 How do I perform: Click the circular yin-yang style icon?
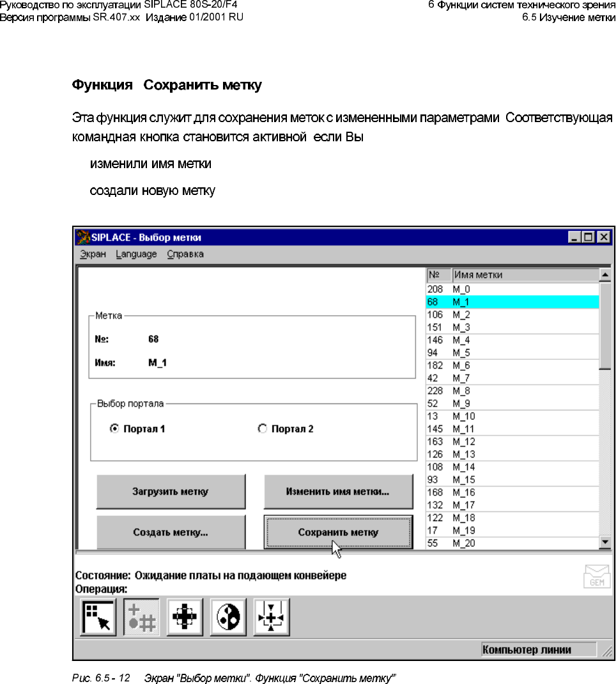pyautogui.click(x=228, y=617)
